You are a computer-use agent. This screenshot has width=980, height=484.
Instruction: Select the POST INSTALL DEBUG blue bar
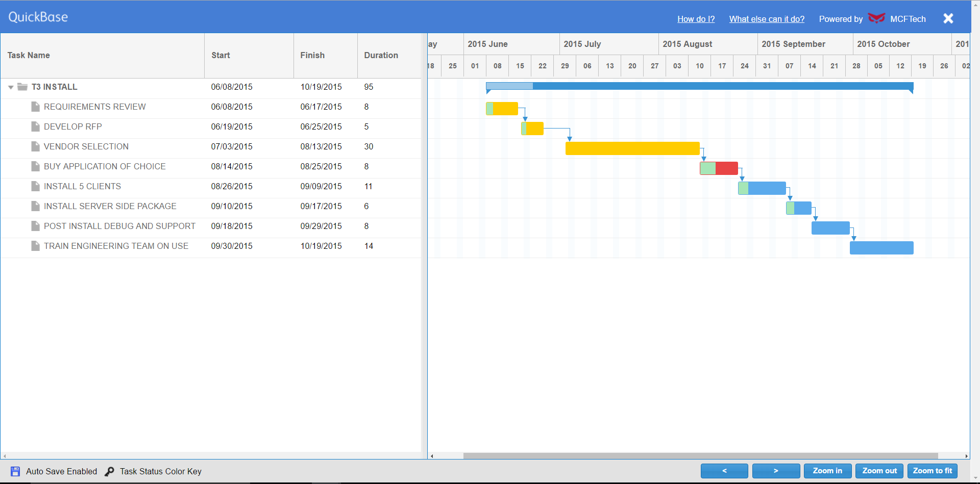click(x=830, y=228)
